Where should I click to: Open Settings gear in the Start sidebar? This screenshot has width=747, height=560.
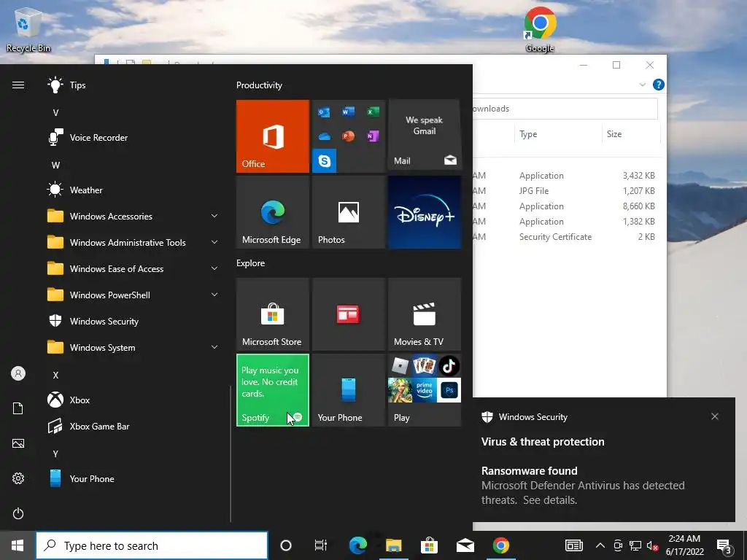pyautogui.click(x=18, y=478)
